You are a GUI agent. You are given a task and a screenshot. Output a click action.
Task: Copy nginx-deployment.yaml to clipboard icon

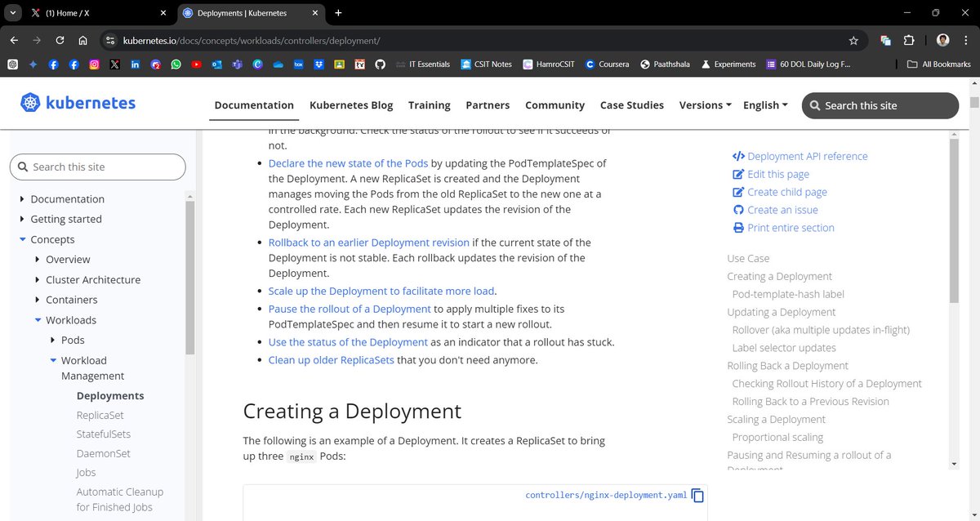pyautogui.click(x=697, y=495)
